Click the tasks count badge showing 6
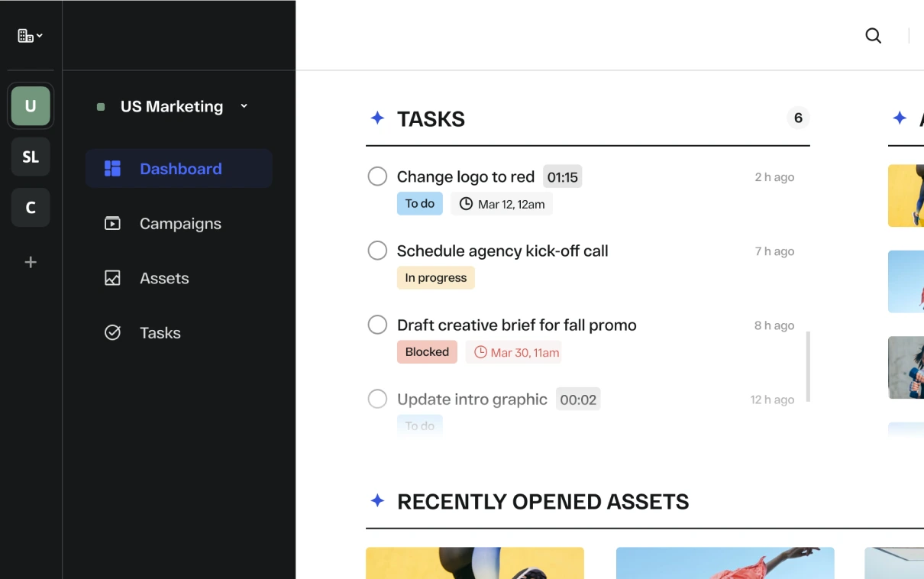Screen dimensions: 924x579 tap(797, 118)
